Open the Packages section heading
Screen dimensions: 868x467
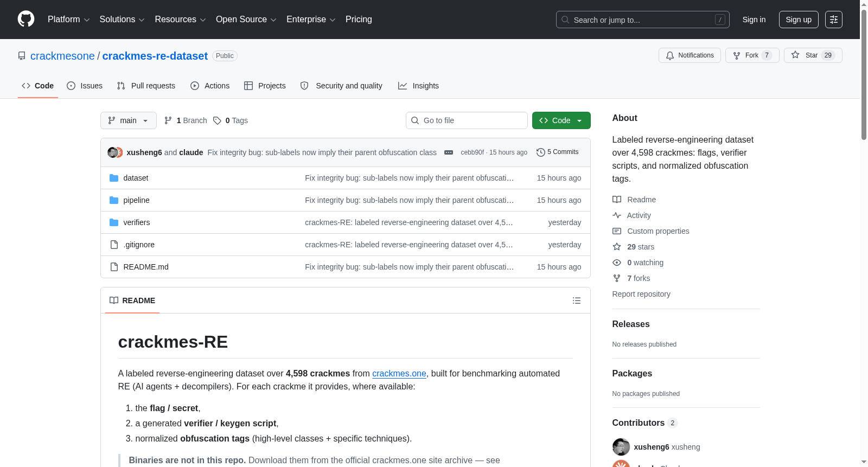click(632, 374)
